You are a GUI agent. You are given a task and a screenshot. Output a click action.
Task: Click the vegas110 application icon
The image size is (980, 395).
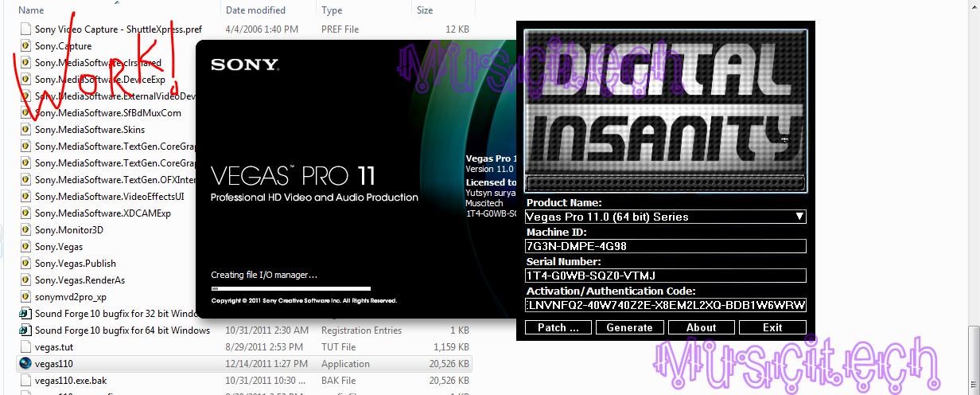[x=25, y=364]
